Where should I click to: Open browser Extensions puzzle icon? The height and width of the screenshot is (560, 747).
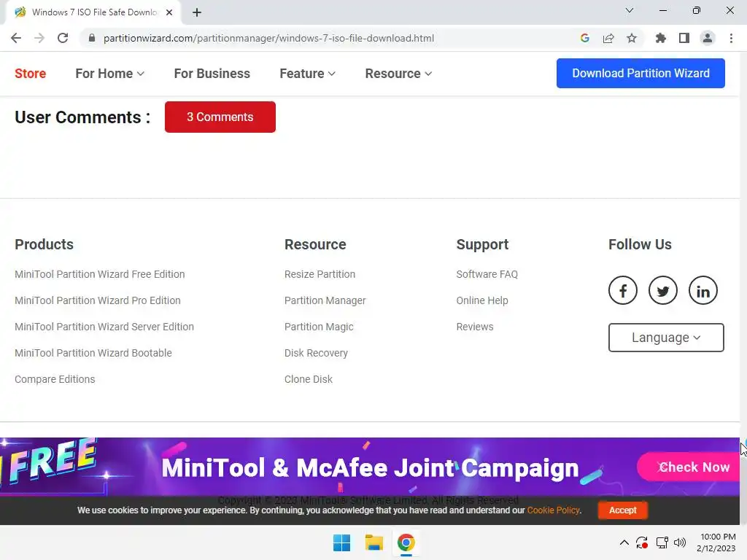pos(660,38)
